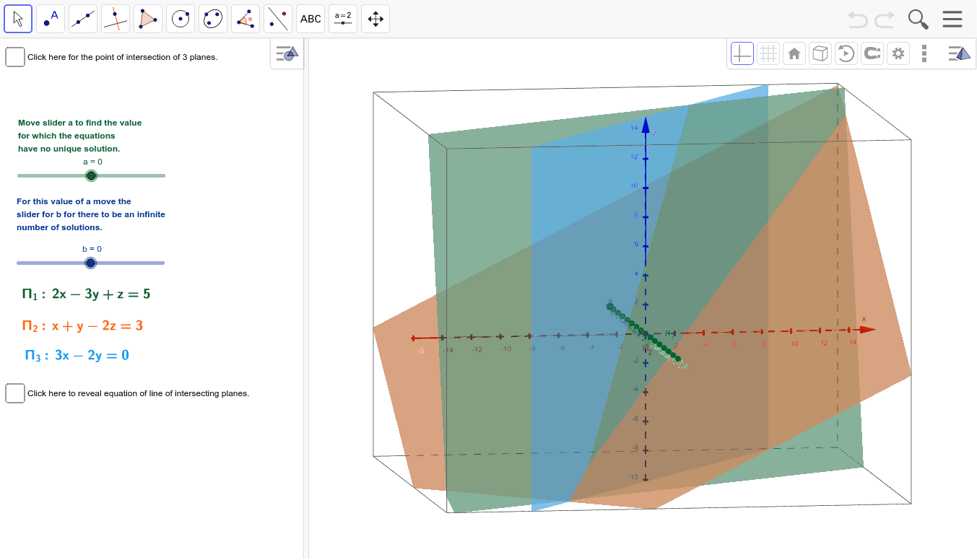Open the graphics view settings gear

click(898, 53)
